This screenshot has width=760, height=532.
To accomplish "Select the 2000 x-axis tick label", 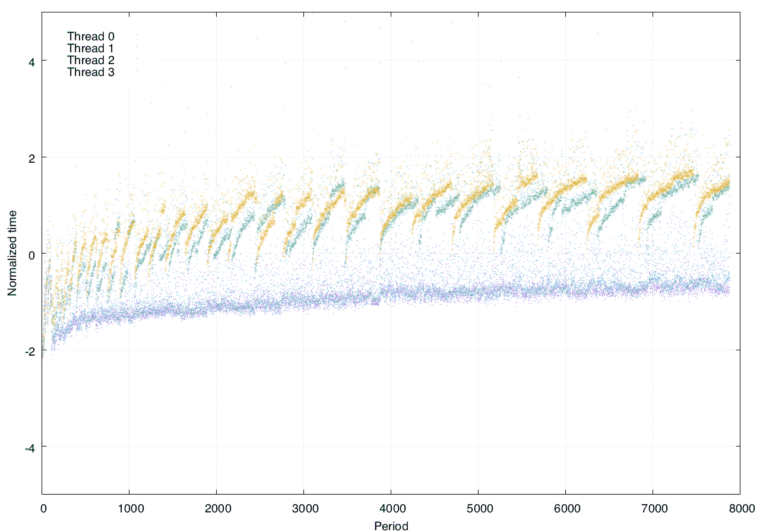I will 216,509.
